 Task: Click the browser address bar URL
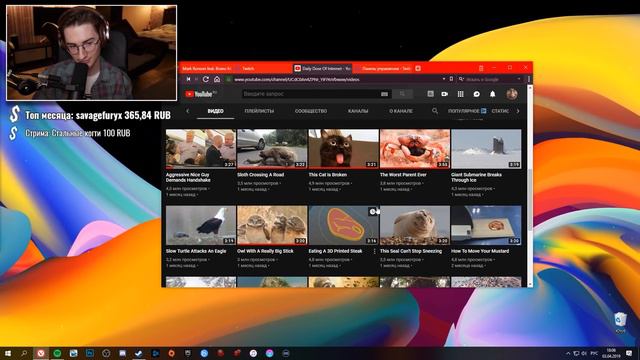click(x=297, y=79)
